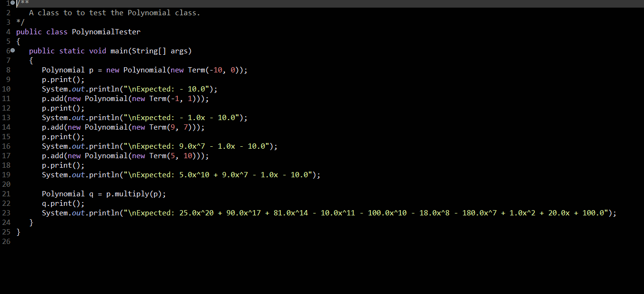The width and height of the screenshot is (644, 294).
Task: Select line number 10 in the gutter
Action: (6, 89)
